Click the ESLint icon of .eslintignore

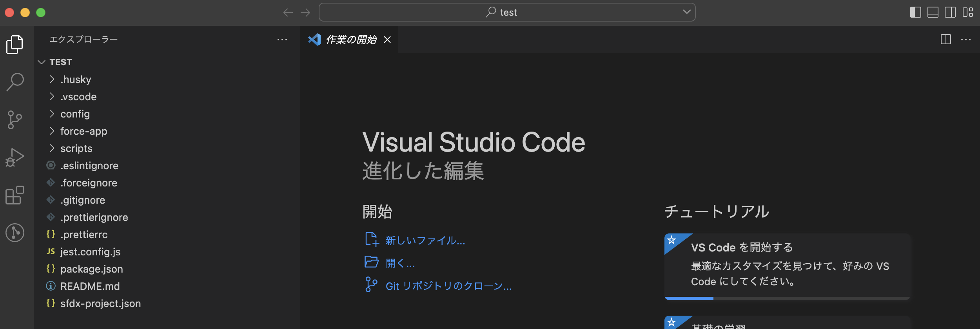point(51,165)
